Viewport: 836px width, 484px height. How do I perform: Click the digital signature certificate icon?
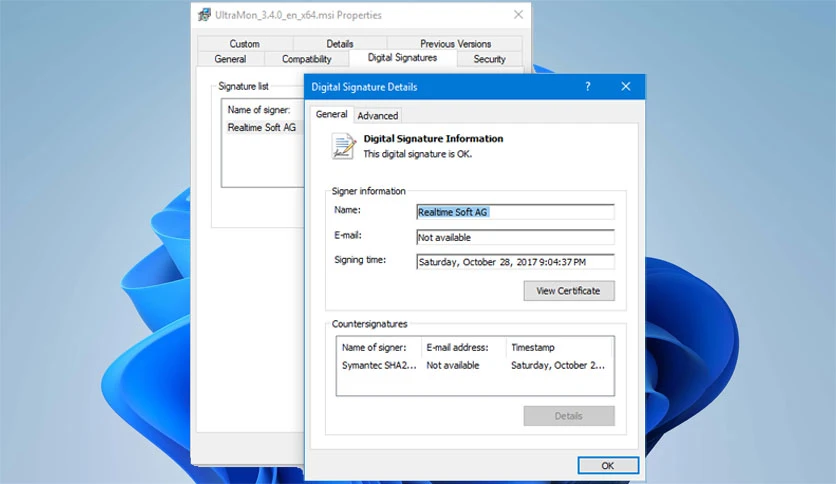343,146
